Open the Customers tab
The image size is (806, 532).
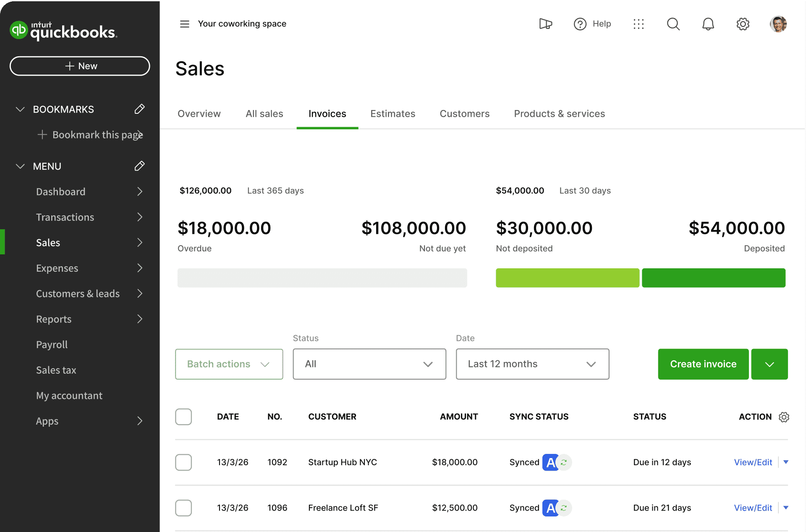[464, 113]
